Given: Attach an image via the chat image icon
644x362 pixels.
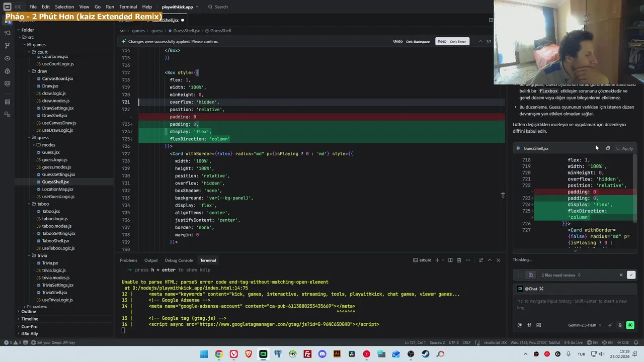Looking at the screenshot, I should (538, 325).
